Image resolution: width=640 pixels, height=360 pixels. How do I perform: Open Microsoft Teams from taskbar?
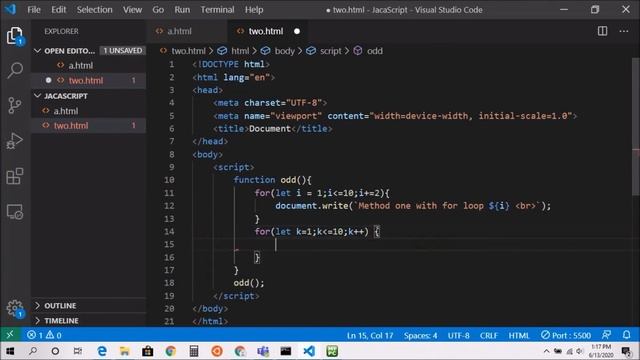(263, 351)
